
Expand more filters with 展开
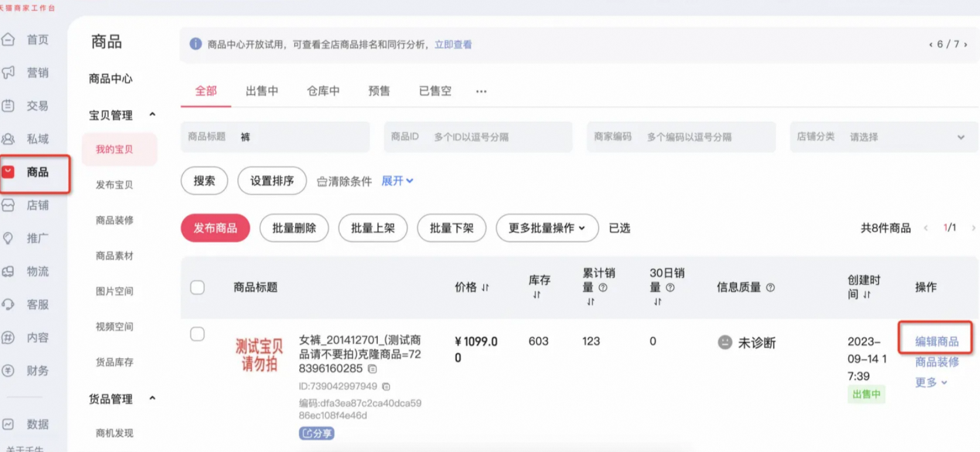[x=397, y=181]
